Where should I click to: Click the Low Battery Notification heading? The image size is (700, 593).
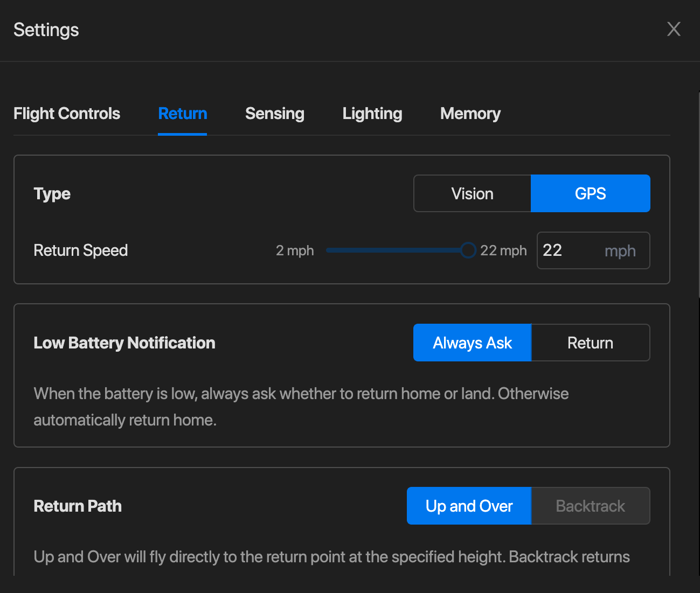124,343
